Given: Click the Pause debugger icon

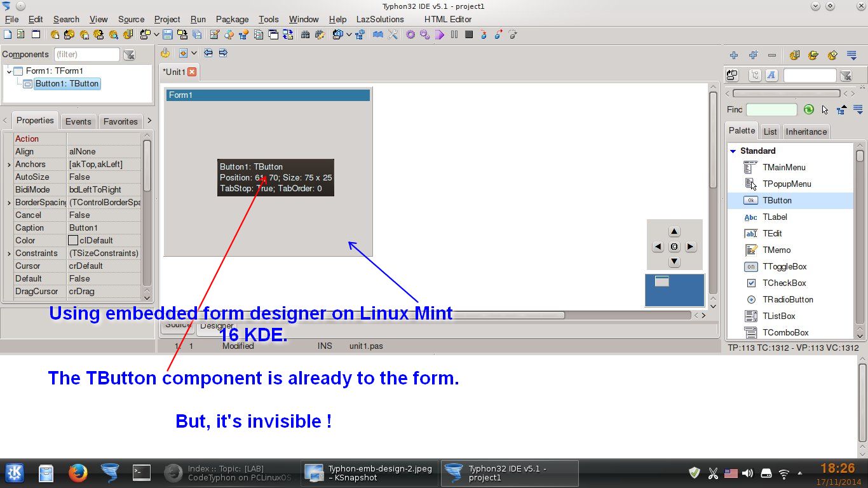Looking at the screenshot, I should [454, 34].
